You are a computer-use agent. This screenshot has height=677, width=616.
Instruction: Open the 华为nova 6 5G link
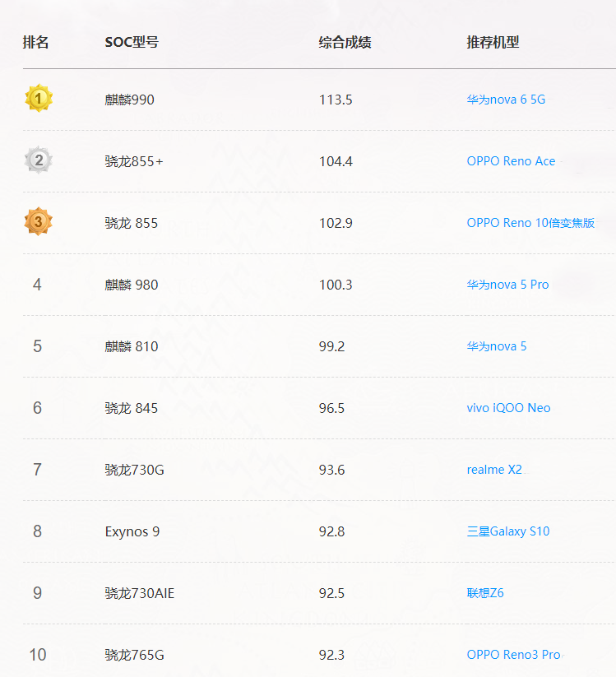(x=506, y=100)
